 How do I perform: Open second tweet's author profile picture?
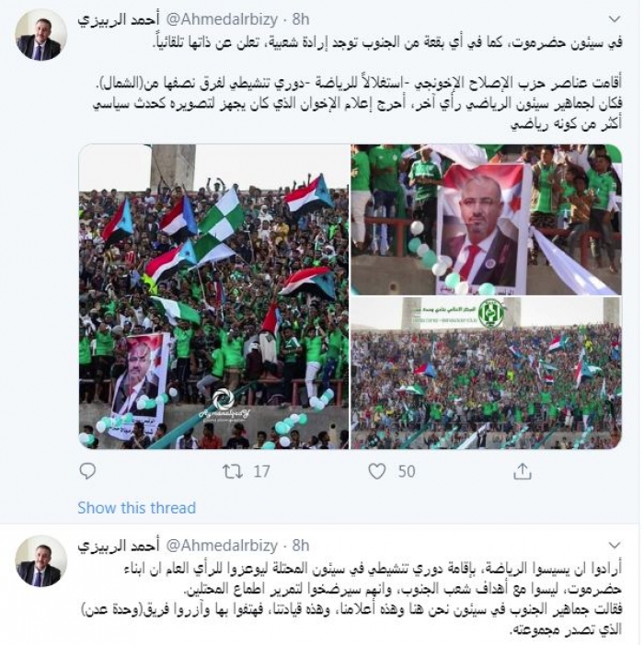click(41, 561)
